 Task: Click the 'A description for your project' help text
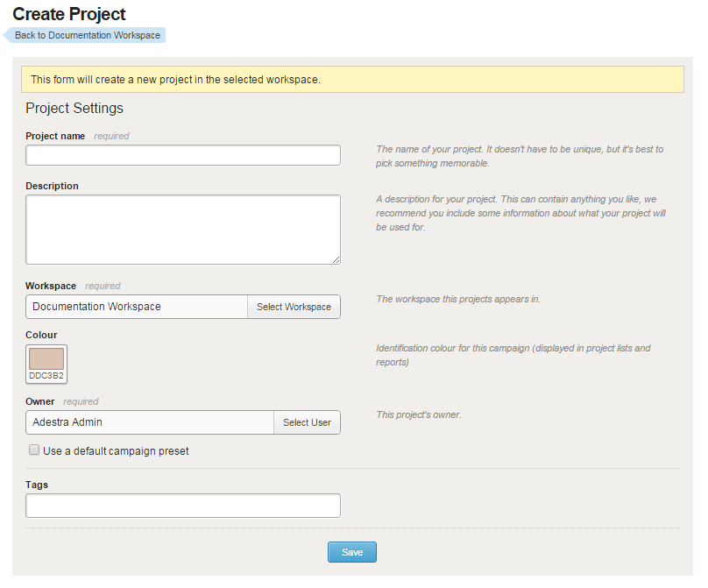pos(520,213)
